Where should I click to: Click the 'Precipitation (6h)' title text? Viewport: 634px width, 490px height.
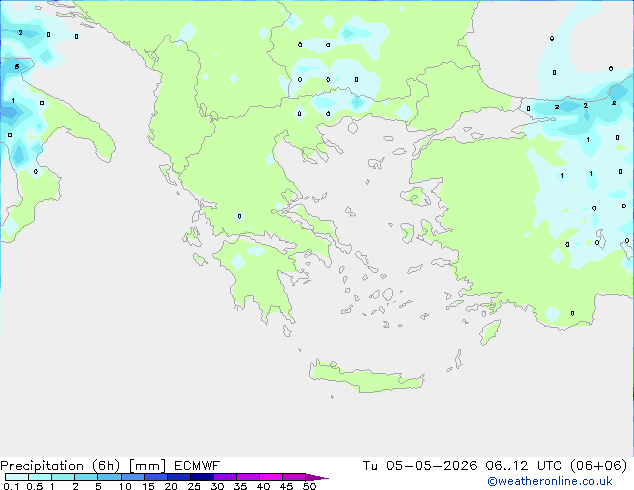click(60, 466)
